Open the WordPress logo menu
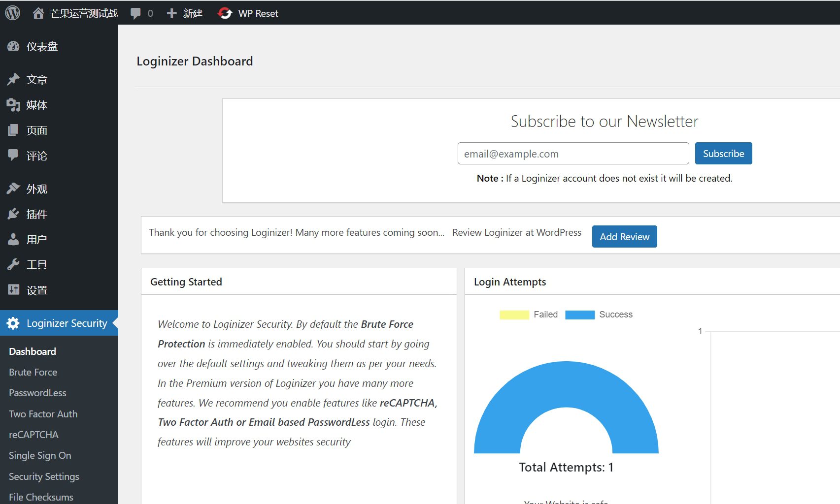This screenshot has width=840, height=504. coord(13,13)
